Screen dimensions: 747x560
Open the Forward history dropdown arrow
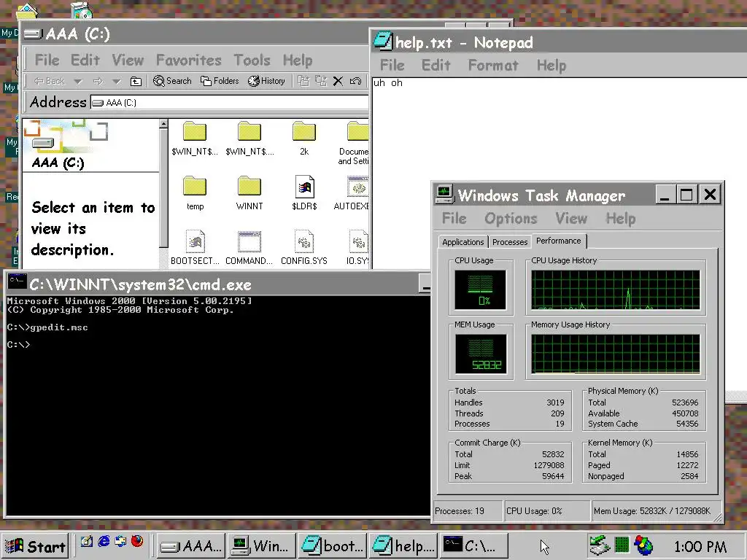coord(116,82)
